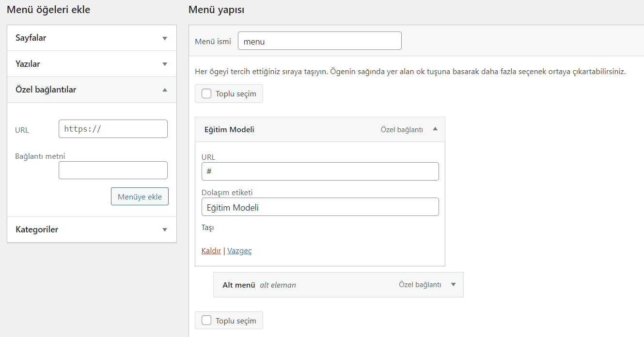The height and width of the screenshot is (337, 644).
Task: Click the Taşı label
Action: click(208, 228)
